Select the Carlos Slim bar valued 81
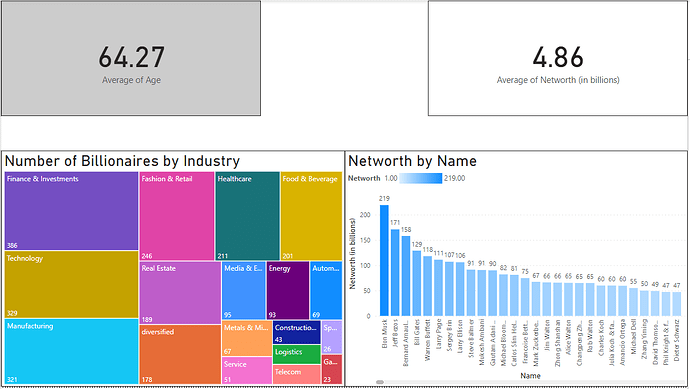This screenshot has height=389, width=690. point(514,295)
